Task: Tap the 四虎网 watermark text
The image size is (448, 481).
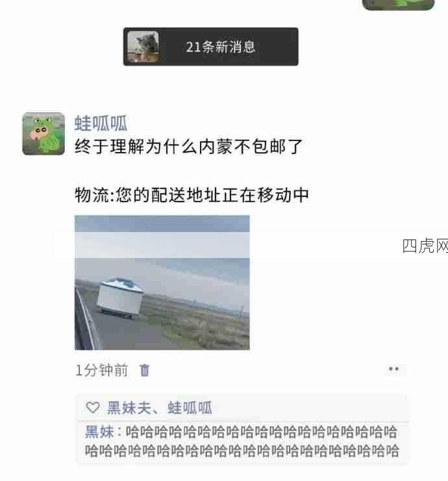Action: coord(425,246)
